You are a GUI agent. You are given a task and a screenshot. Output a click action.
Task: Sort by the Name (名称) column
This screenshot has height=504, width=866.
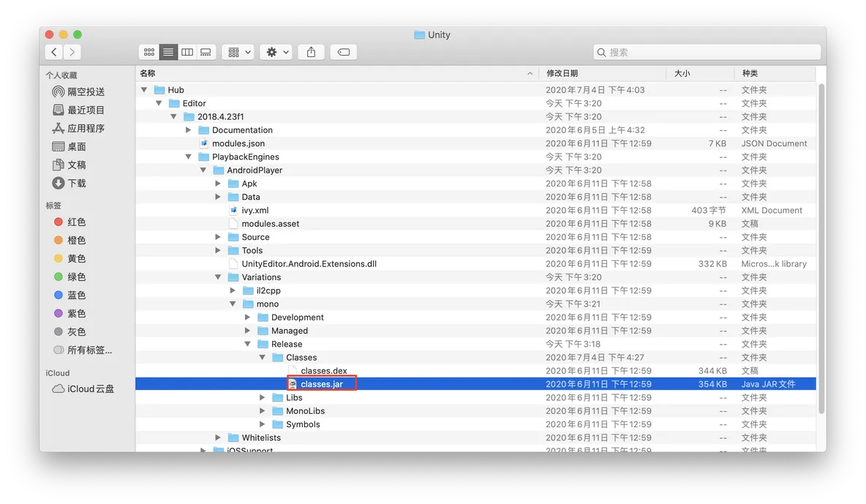click(337, 73)
